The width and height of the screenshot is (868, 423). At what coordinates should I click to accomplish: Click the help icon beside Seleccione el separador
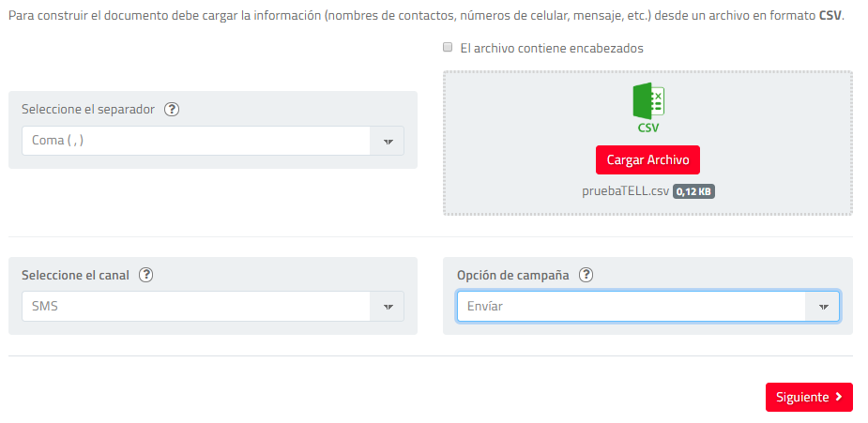172,109
